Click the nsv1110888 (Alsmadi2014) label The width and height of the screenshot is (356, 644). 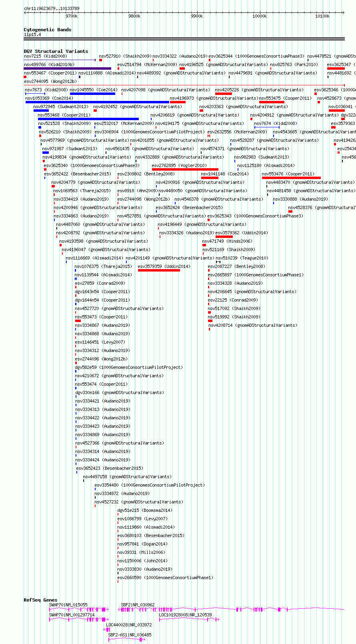[x=107, y=73]
